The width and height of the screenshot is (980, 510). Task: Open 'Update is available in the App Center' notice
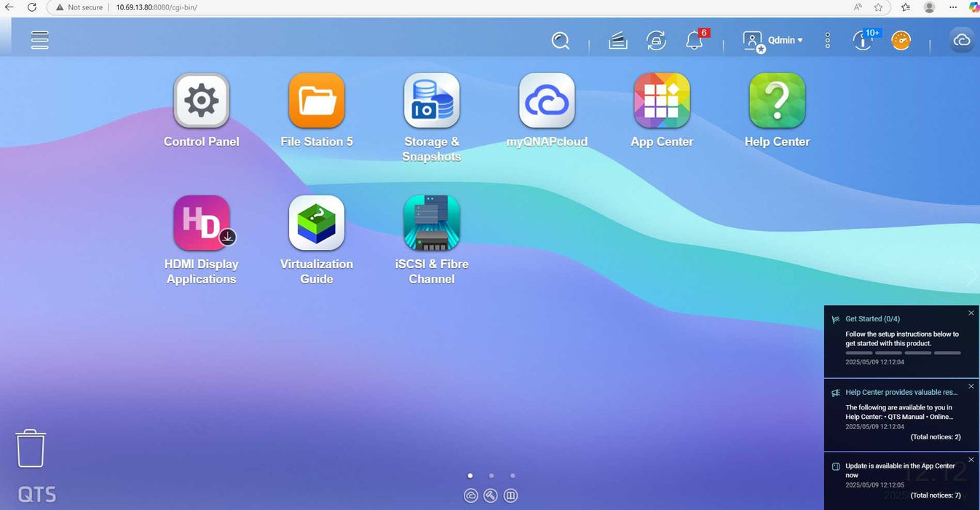pos(900,470)
